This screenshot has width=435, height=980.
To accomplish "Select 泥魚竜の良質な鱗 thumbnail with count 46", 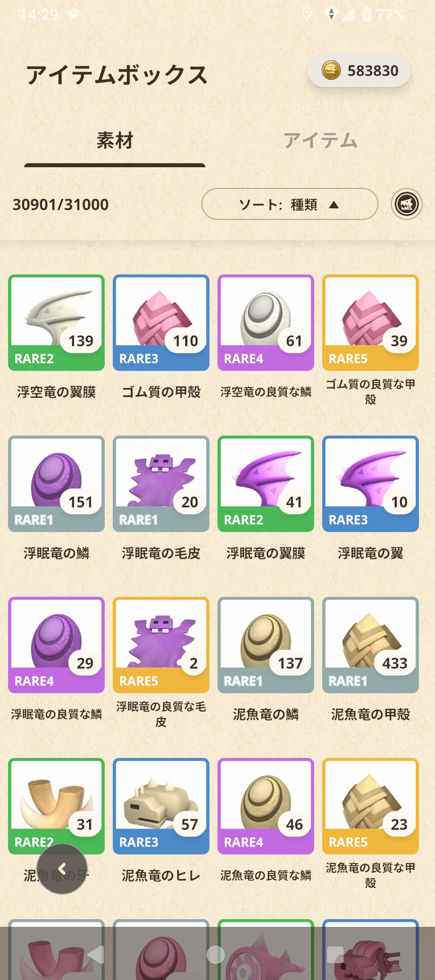I will pos(266,806).
